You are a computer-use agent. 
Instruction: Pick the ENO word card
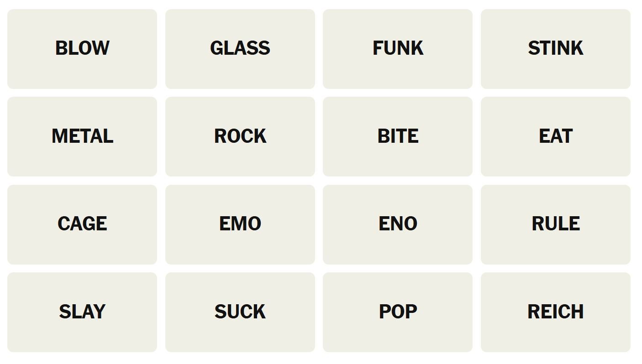[397, 224]
